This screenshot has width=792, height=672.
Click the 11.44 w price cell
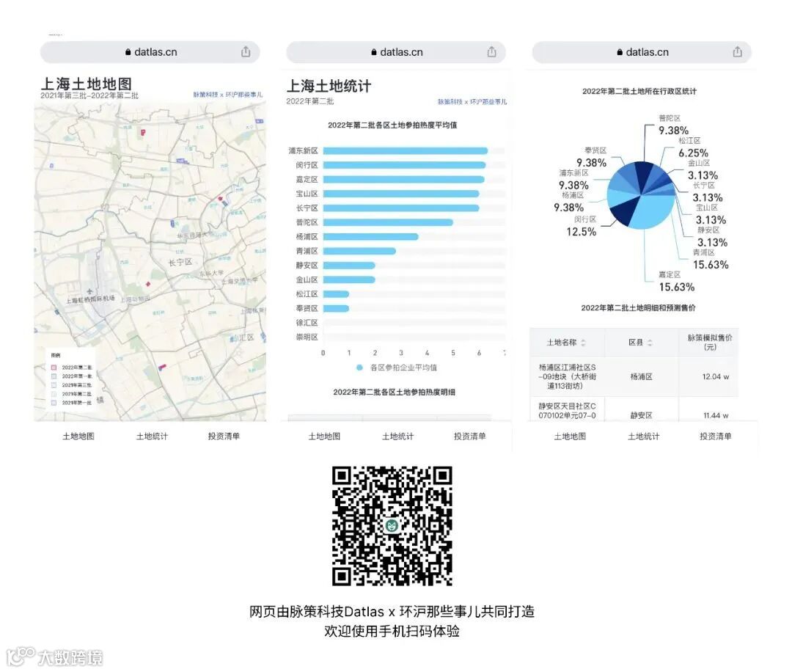coord(716,415)
